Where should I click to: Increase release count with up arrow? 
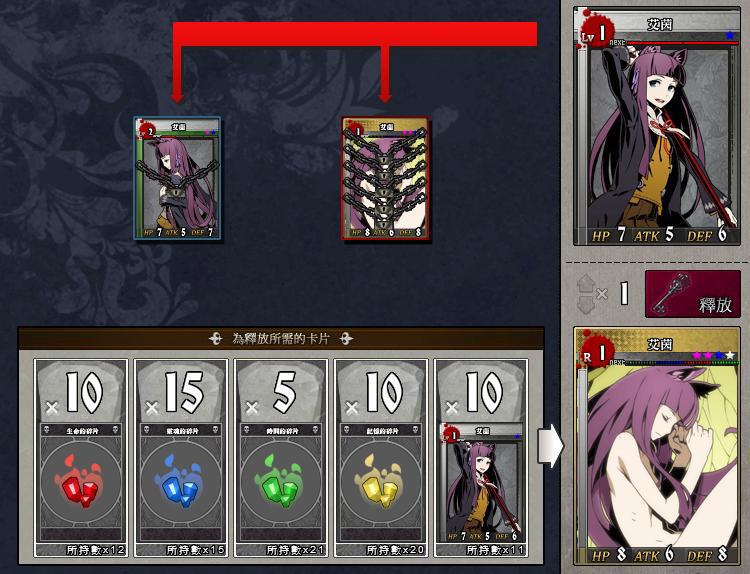coord(586,285)
